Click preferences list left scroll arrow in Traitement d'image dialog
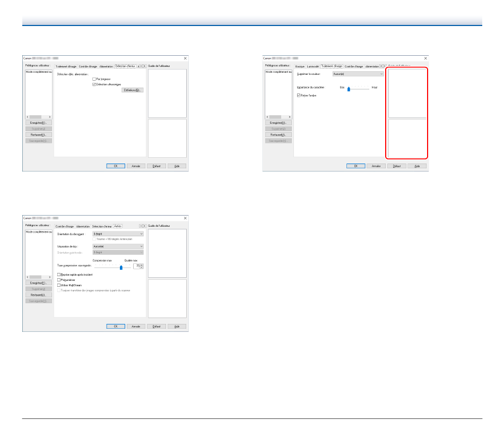Image resolution: width=504 pixels, height=428 pixels. point(267,117)
